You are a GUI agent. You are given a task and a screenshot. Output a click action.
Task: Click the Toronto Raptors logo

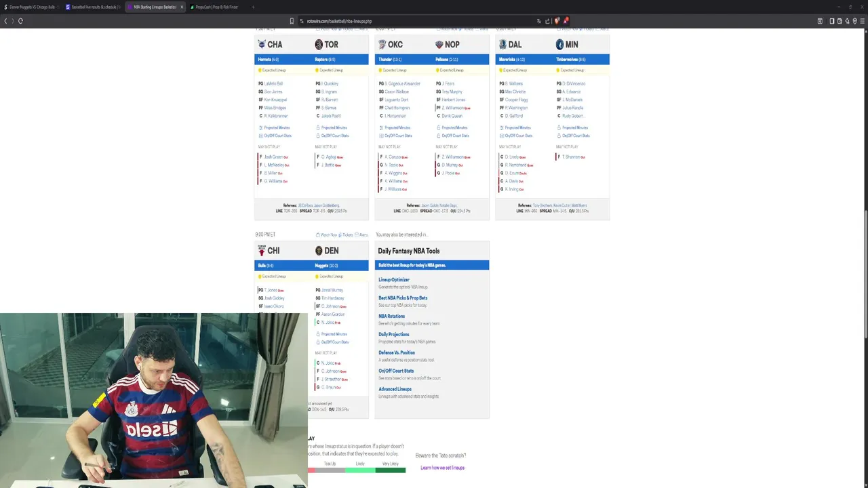tap(319, 44)
